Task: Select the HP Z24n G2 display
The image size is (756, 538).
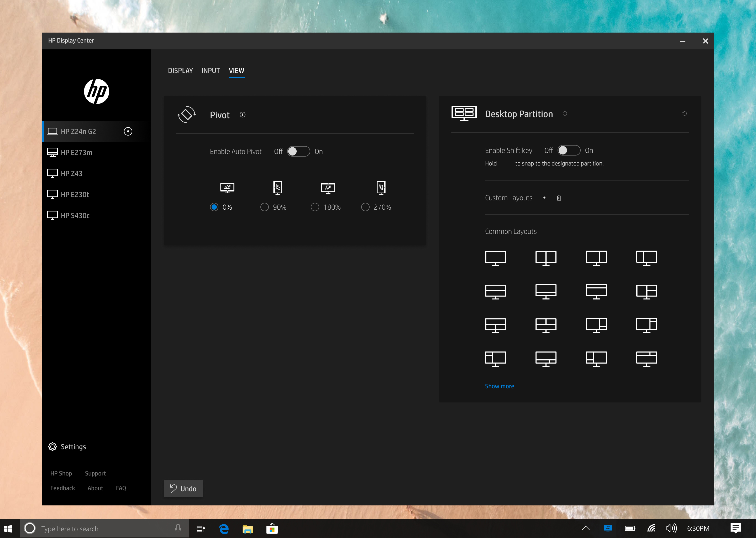Action: [96, 132]
